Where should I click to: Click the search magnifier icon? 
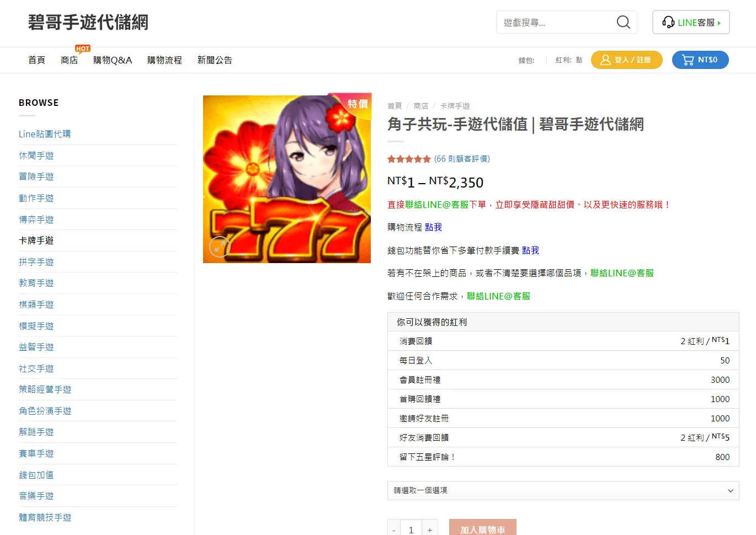tap(623, 22)
